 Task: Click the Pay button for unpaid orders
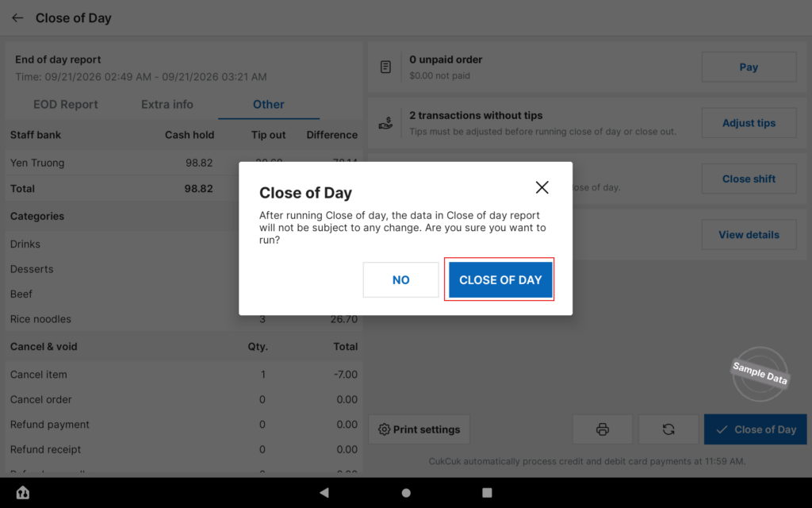(749, 67)
